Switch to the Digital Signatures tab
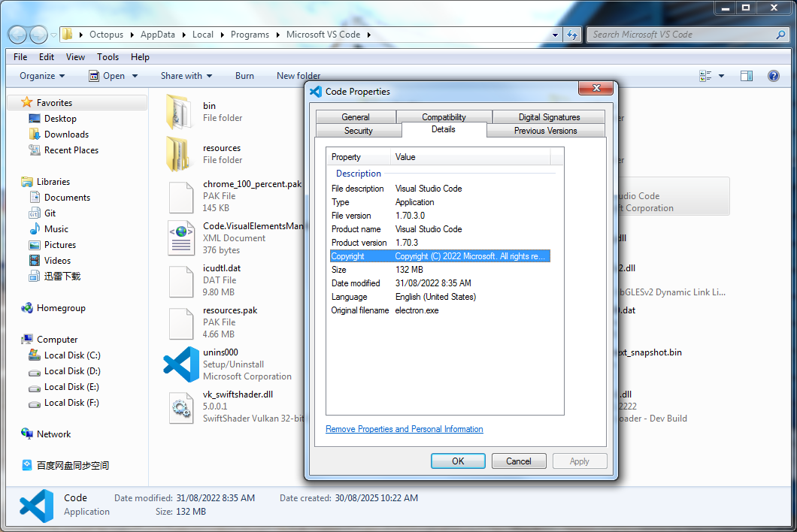 click(x=549, y=117)
